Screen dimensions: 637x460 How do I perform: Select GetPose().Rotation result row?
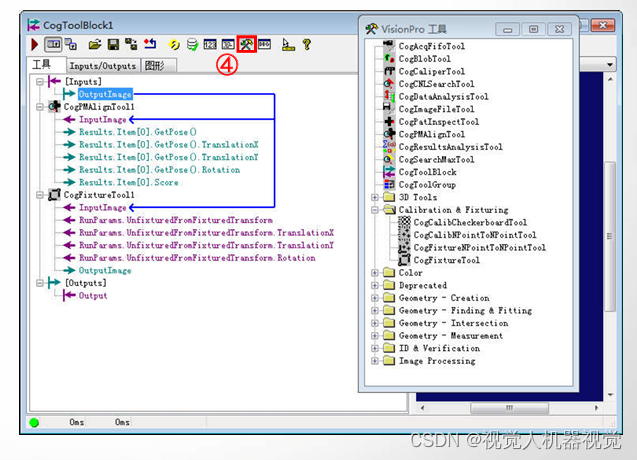(159, 170)
